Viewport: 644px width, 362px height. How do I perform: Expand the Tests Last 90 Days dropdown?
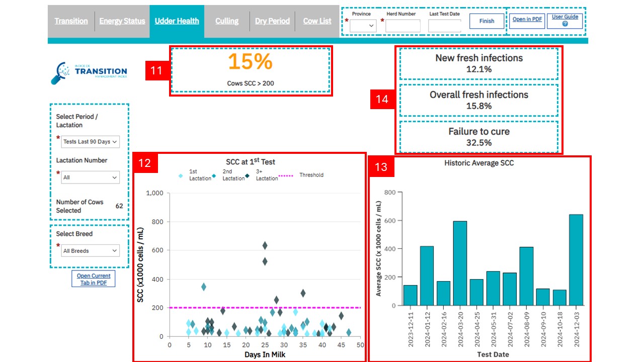click(90, 142)
